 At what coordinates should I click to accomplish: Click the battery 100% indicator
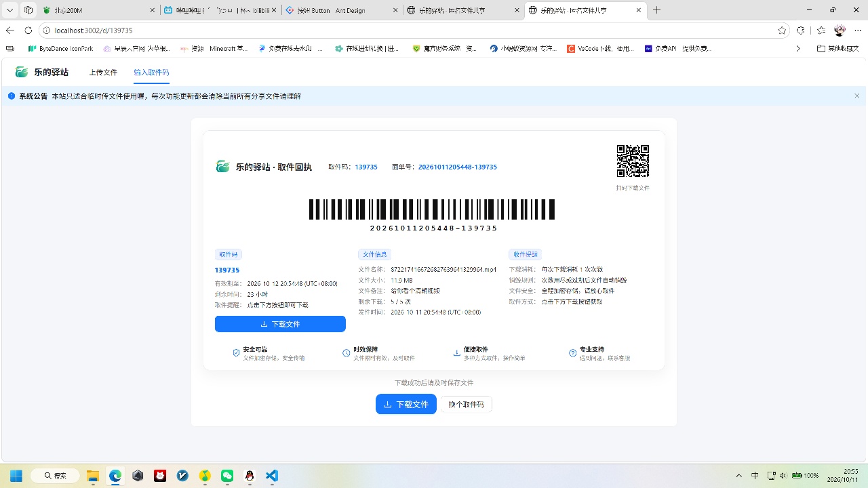806,476
